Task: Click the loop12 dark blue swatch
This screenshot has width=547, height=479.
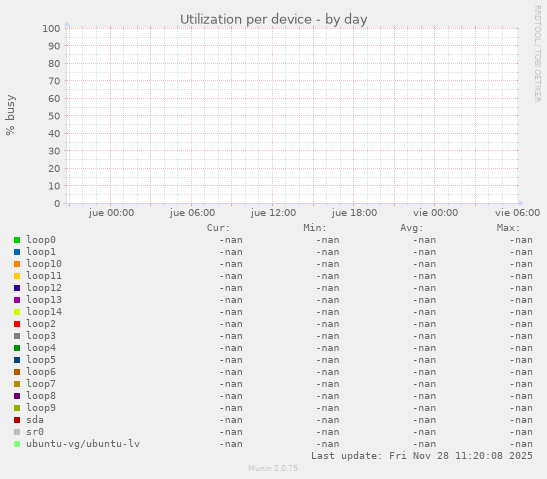Action: pyautogui.click(x=17, y=288)
